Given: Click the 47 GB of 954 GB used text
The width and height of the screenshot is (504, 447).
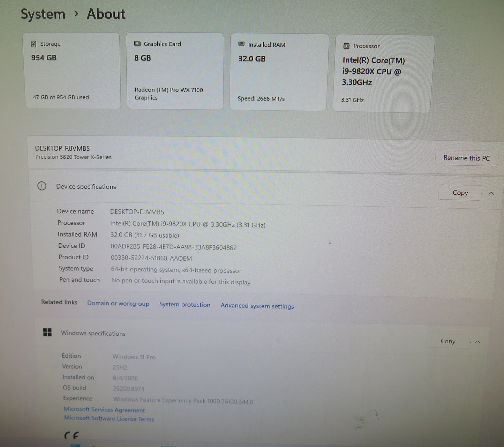Looking at the screenshot, I should click(x=61, y=97).
